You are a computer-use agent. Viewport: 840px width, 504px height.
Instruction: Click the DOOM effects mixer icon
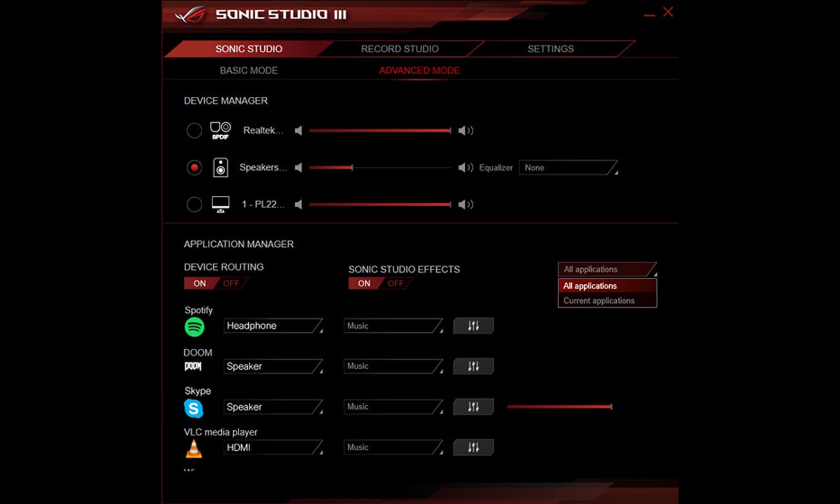pyautogui.click(x=473, y=366)
